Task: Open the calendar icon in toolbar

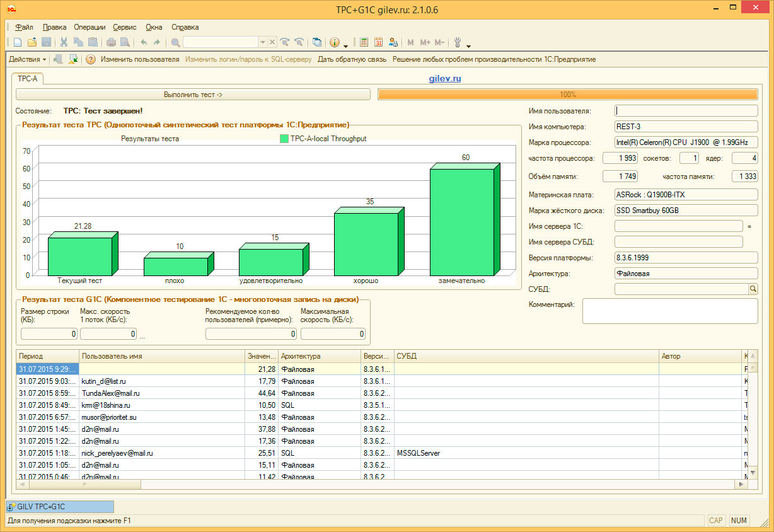Action: 379,43
